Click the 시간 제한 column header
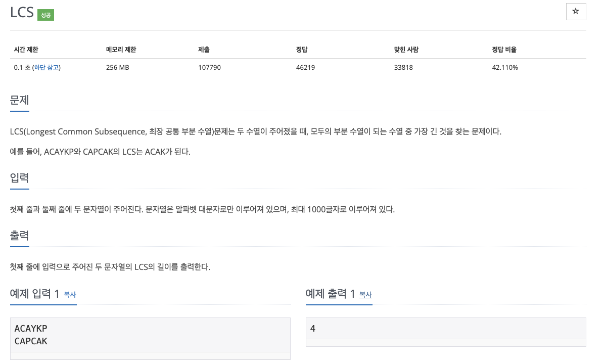The width and height of the screenshot is (604, 364). tap(26, 50)
